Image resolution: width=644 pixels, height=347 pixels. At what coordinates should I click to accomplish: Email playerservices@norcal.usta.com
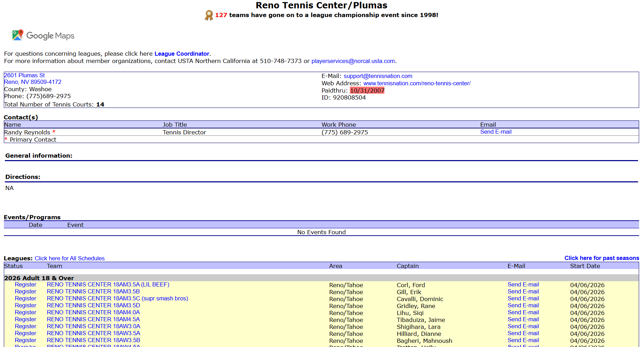pyautogui.click(x=353, y=61)
